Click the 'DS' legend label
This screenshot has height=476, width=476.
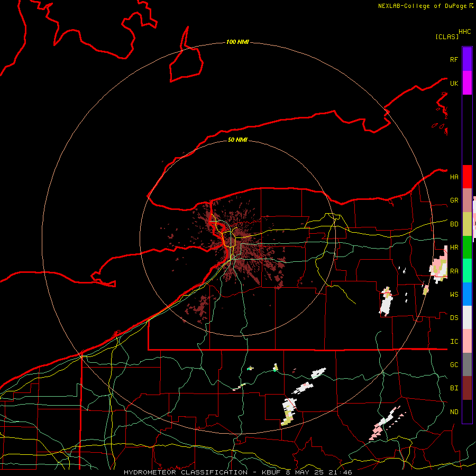454,318
